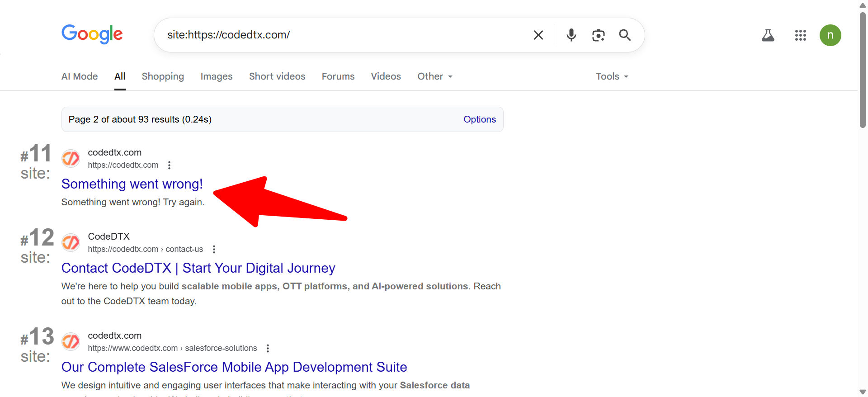Open Search Labs flask icon

click(768, 35)
